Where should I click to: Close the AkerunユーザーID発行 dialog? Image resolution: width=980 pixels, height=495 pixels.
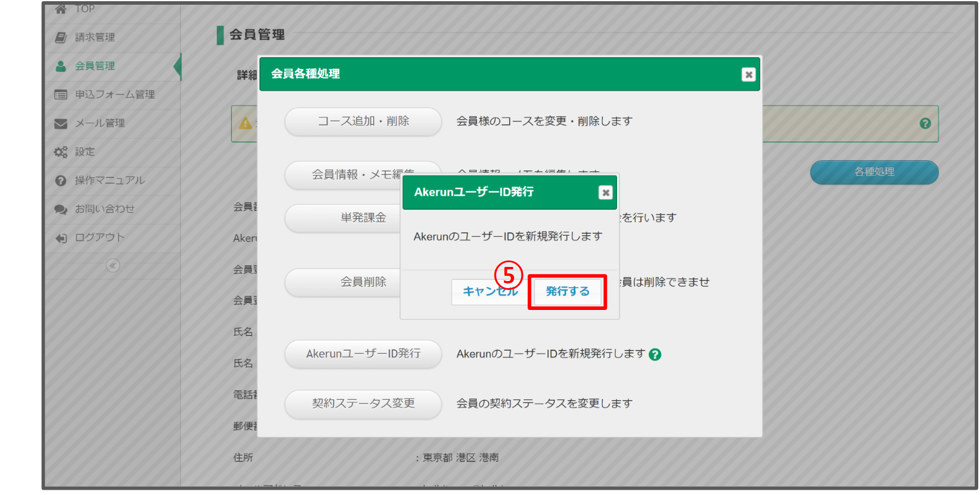click(605, 193)
